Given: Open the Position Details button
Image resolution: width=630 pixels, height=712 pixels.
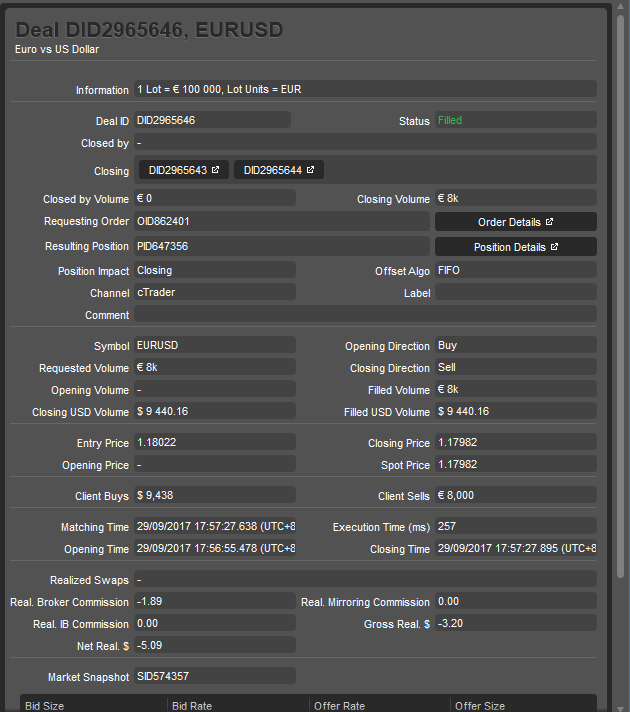Looking at the screenshot, I should [x=516, y=247].
